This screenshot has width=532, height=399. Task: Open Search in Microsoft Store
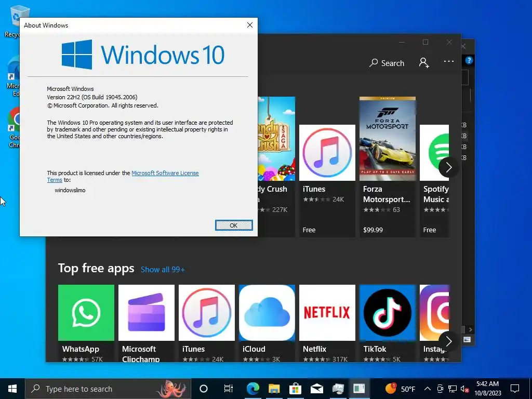pyautogui.click(x=387, y=63)
